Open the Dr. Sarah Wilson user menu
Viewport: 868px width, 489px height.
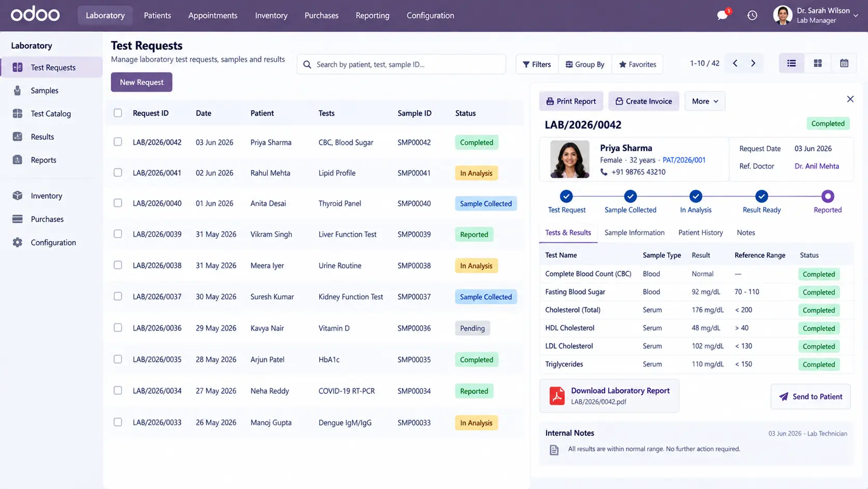[815, 15]
